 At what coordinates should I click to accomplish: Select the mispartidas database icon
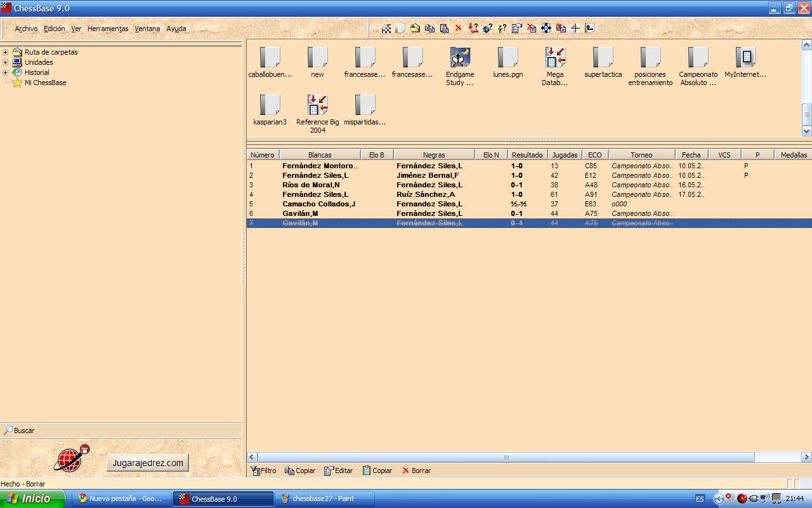(x=365, y=110)
